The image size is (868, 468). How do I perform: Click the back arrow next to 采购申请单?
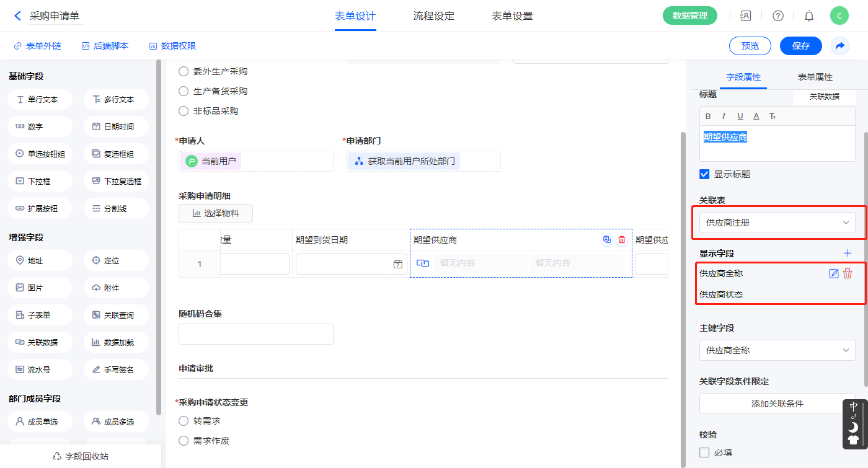pos(17,16)
